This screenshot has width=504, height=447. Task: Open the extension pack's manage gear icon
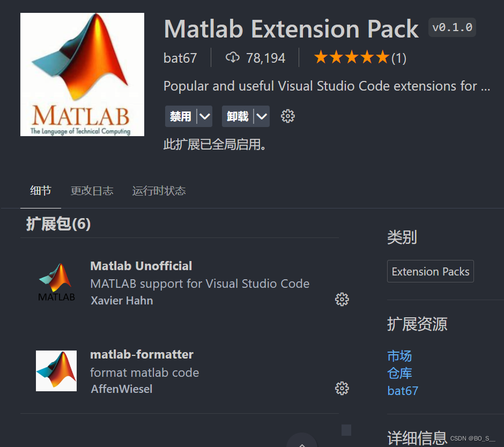(288, 116)
